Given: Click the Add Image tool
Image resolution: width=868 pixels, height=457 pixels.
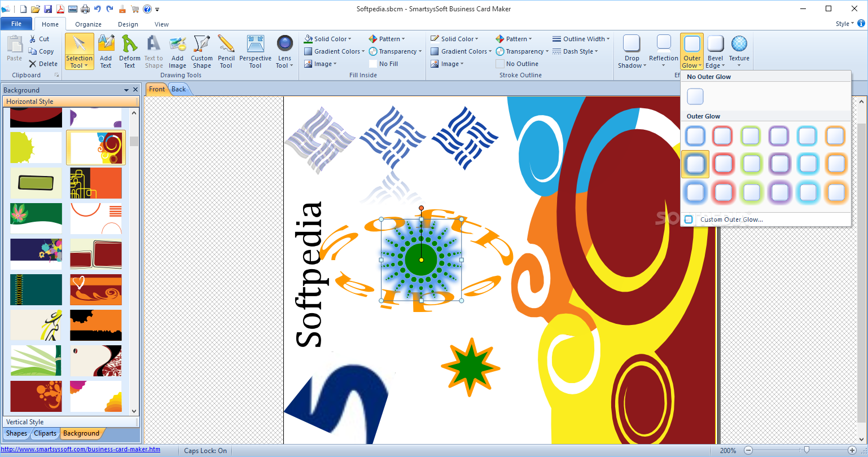Looking at the screenshot, I should point(177,51).
